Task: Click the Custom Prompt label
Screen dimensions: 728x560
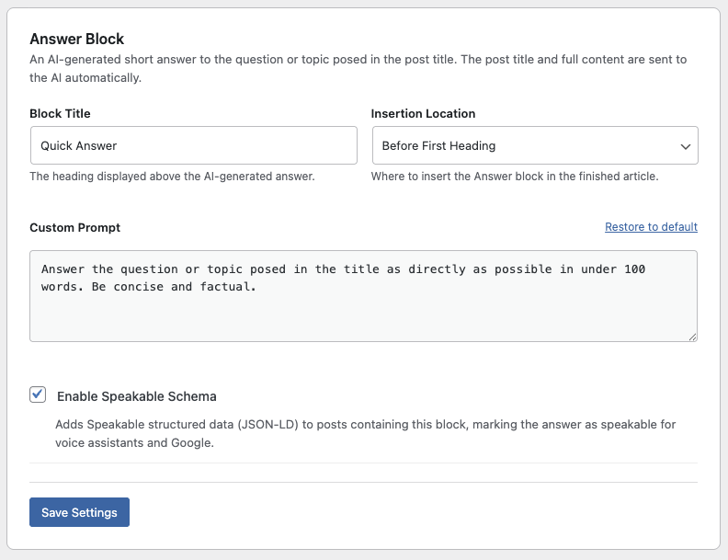Action: point(74,227)
